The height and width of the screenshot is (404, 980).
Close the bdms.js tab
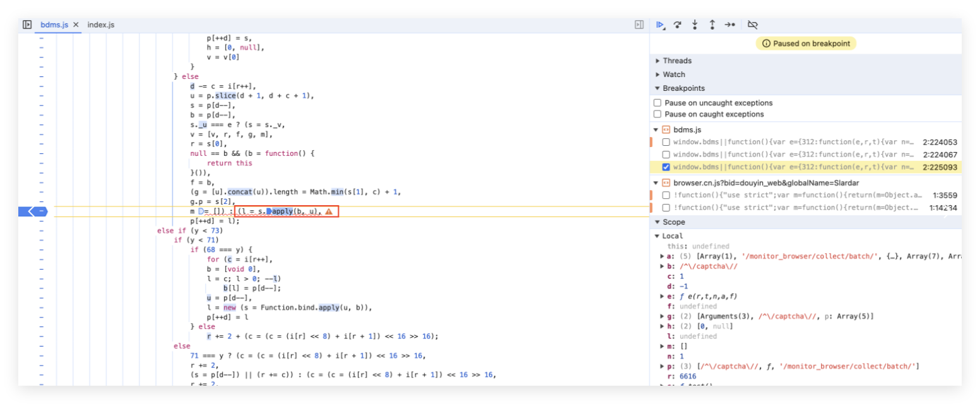(76, 25)
